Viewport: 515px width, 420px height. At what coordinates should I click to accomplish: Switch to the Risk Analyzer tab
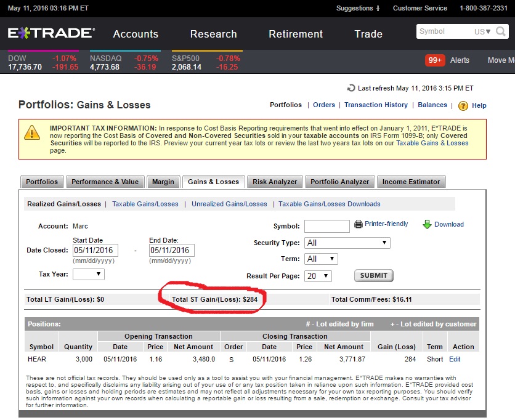[275, 182]
